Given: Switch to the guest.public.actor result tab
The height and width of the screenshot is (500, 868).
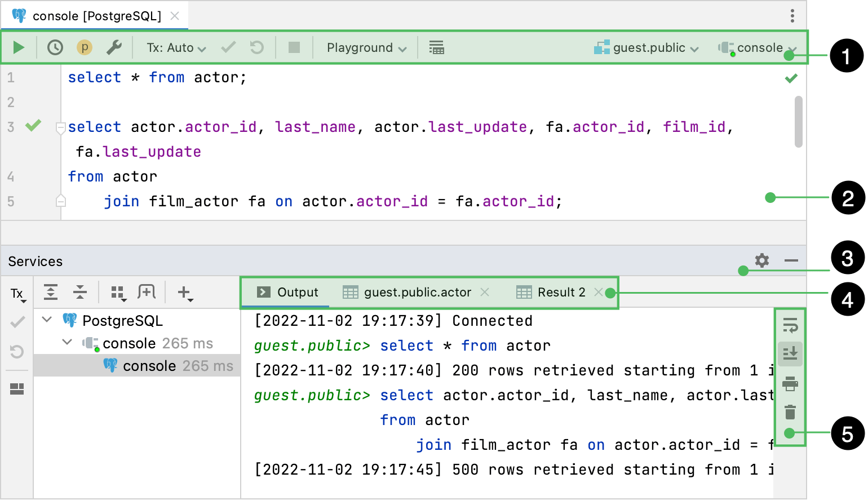Looking at the screenshot, I should pos(417,292).
